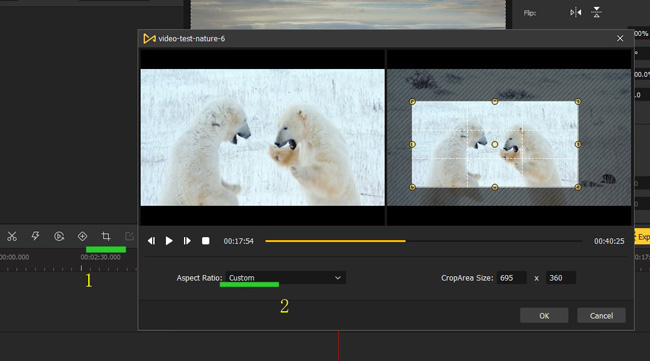Confirm the crop with OK
Image resolution: width=650 pixels, height=361 pixels.
coord(544,315)
